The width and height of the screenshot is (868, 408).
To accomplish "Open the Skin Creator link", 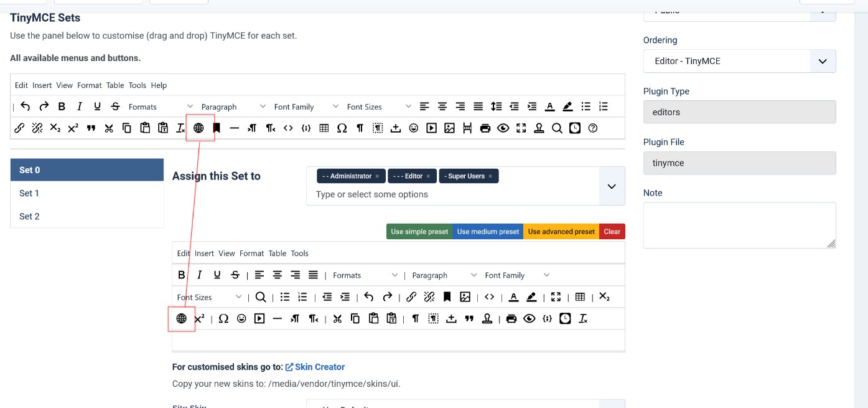I will tap(319, 367).
